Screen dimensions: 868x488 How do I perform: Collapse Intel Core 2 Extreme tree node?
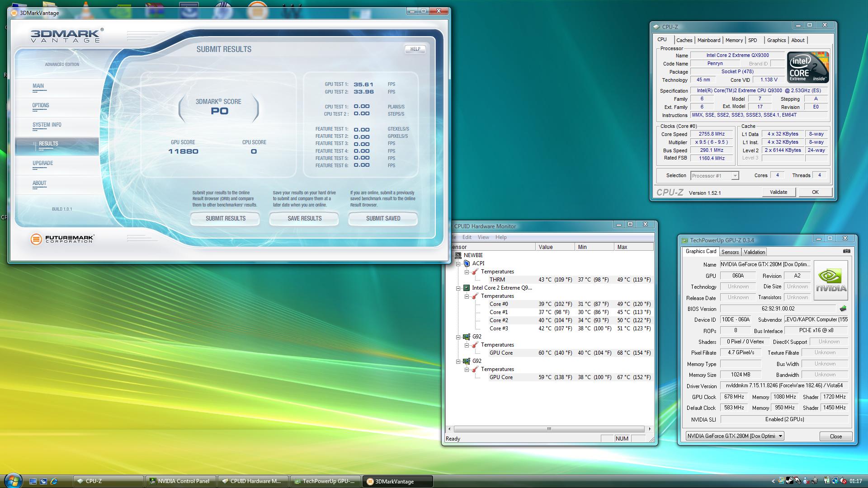click(458, 288)
